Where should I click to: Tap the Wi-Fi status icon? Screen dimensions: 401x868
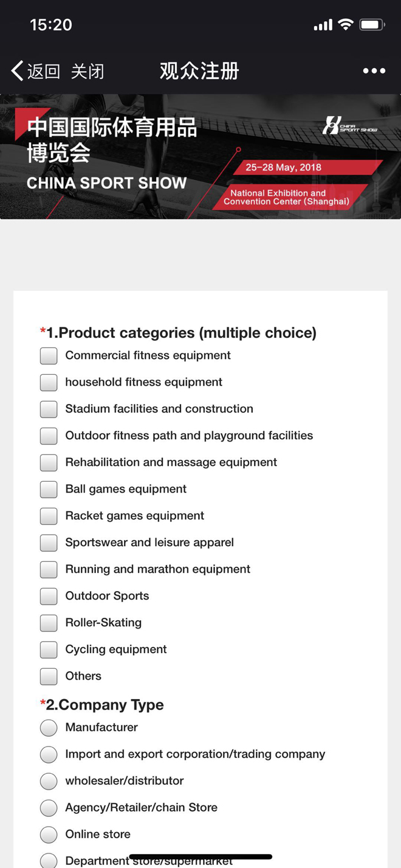tap(346, 25)
